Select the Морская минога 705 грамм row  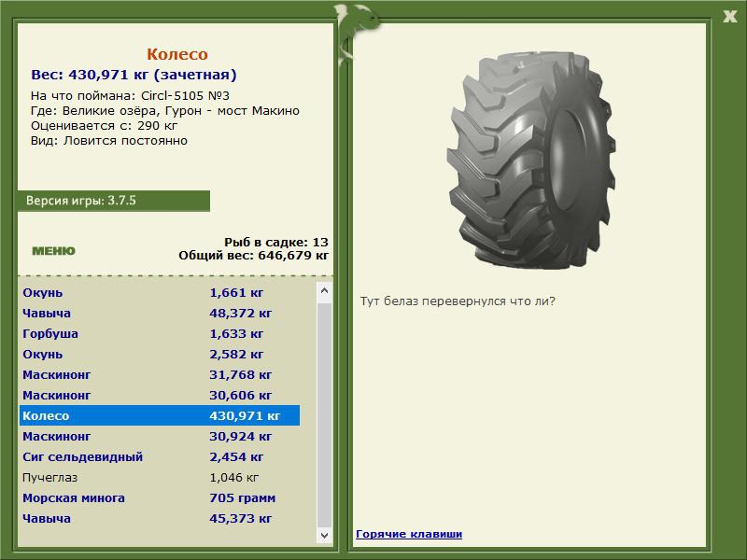pos(160,497)
